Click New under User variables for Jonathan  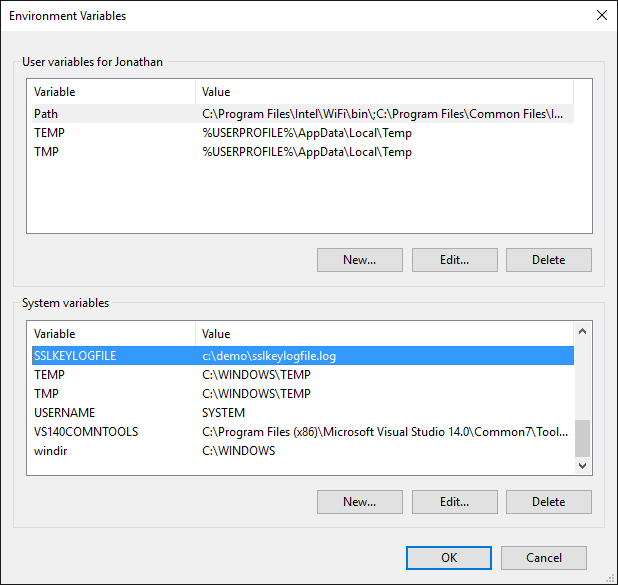[x=360, y=260]
